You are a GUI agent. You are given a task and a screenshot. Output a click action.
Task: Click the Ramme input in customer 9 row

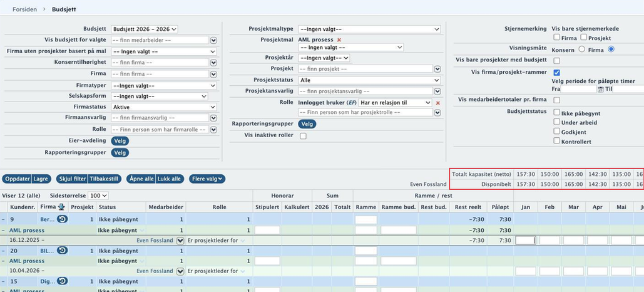pos(366,219)
